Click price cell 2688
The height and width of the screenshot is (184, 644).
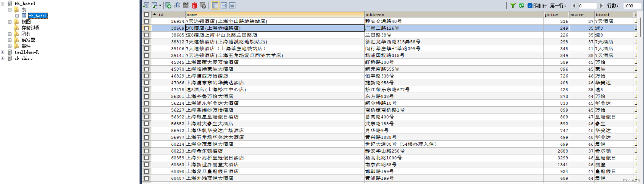click(x=556, y=151)
